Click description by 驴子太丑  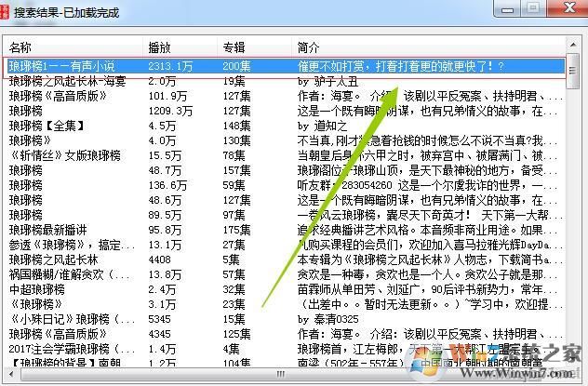pyautogui.click(x=327, y=81)
